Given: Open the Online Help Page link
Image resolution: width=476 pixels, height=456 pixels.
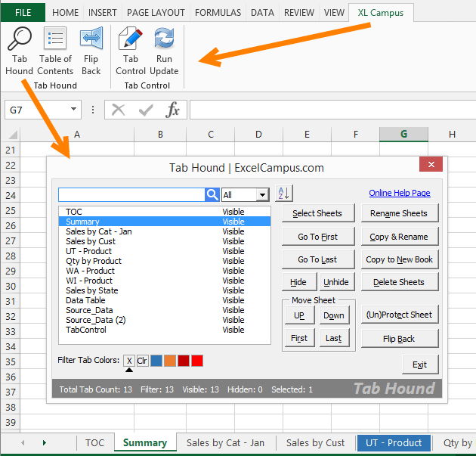Looking at the screenshot, I should tap(400, 194).
